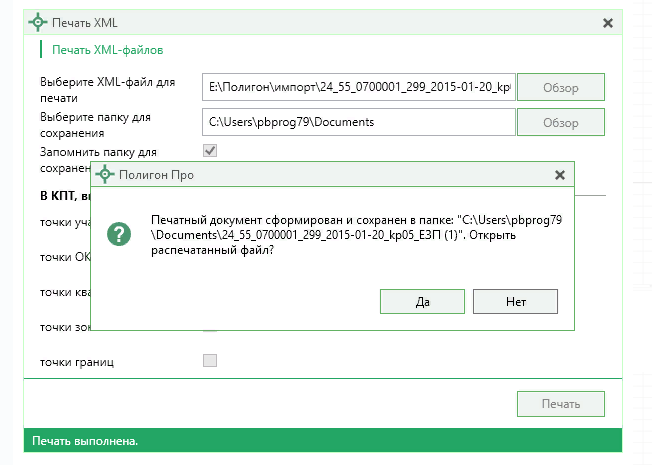Screen dimensions: 652x465
Task: Close the Полигон Про dialog
Action: 560,174
